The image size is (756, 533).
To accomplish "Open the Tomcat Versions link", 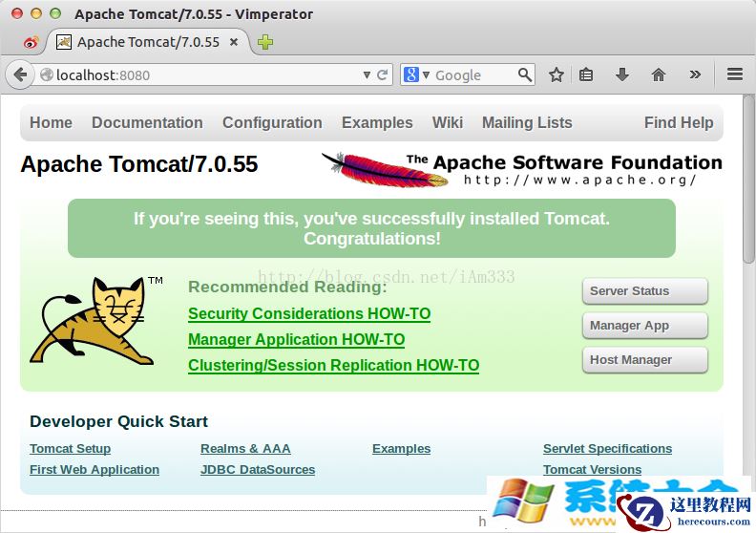I will tap(592, 469).
